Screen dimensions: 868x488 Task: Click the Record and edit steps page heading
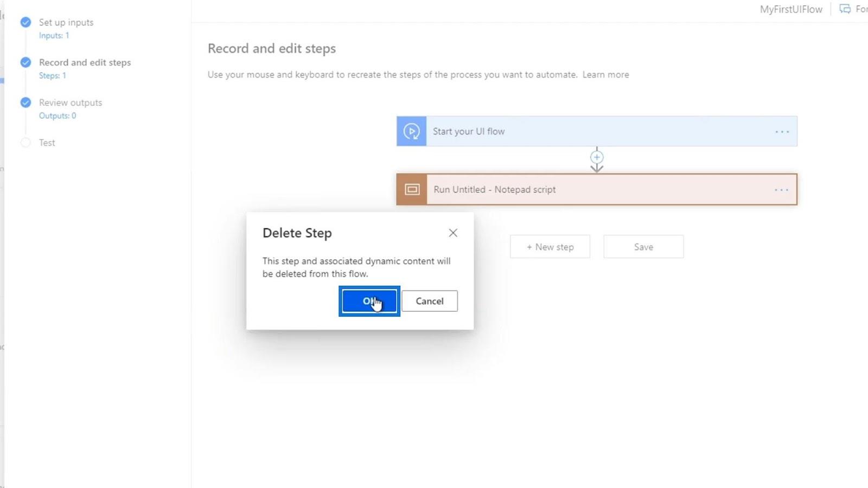[272, 49]
